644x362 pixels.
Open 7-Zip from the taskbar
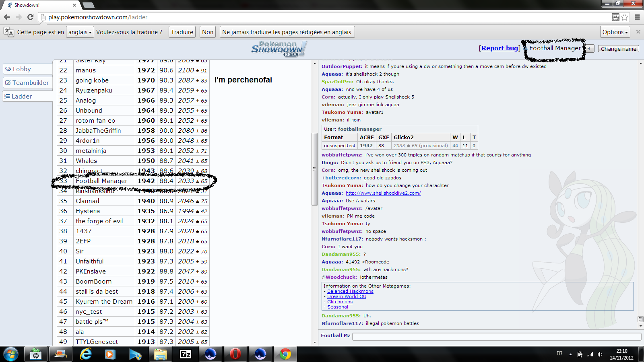pyautogui.click(x=186, y=354)
